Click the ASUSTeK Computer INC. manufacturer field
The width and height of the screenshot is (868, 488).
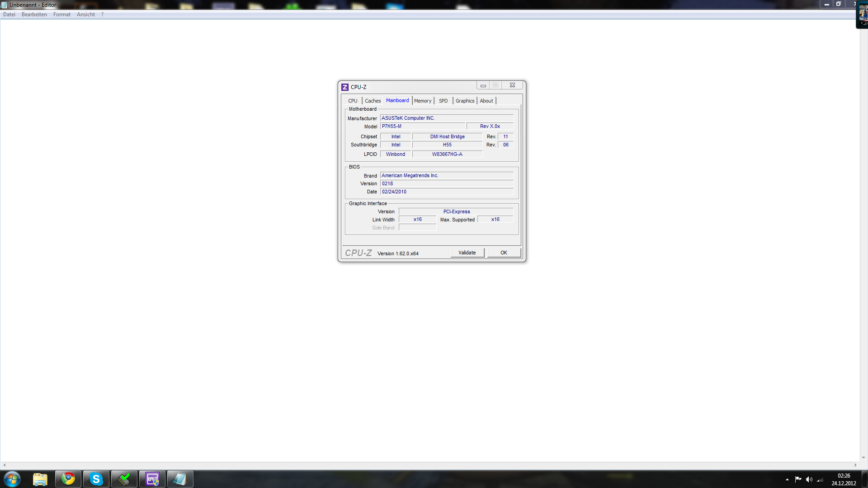coord(447,118)
